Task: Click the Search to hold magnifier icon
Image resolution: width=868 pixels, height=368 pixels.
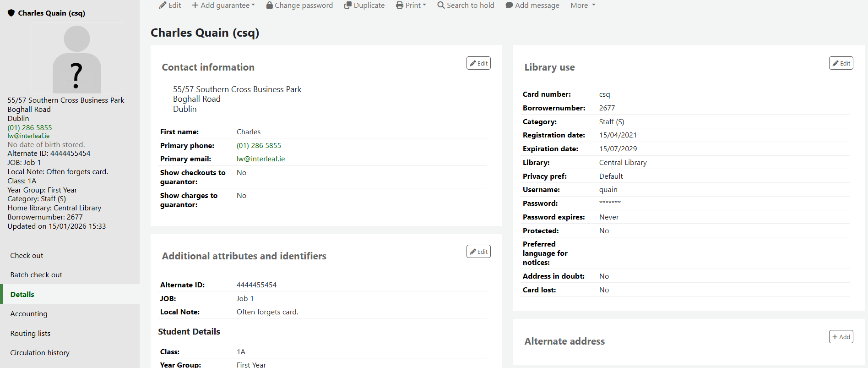Action: click(441, 5)
